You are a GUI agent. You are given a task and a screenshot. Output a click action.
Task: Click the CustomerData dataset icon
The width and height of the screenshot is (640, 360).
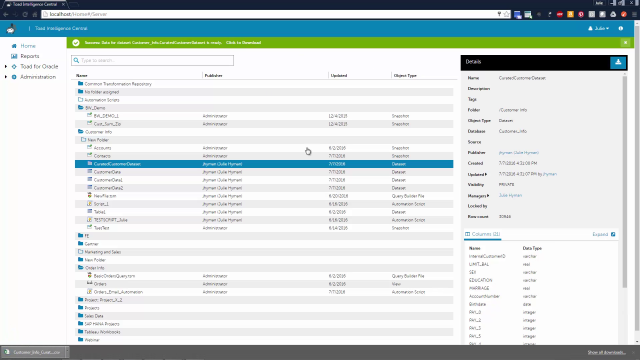pos(90,171)
